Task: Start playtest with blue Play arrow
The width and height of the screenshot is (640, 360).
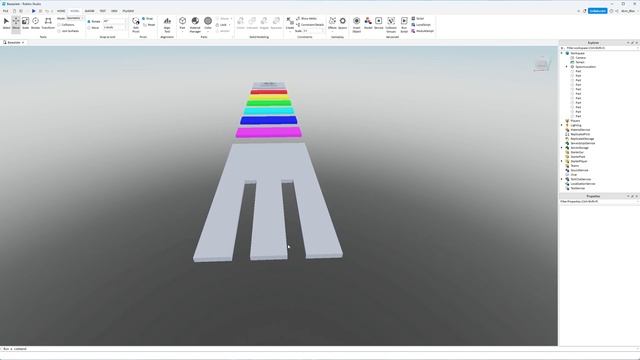Action: [x=33, y=11]
